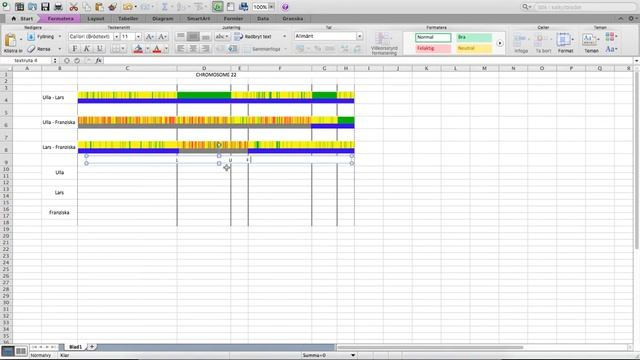The image size is (640, 360).
Task: Open the font name Calibri dropdown
Action: click(116, 37)
